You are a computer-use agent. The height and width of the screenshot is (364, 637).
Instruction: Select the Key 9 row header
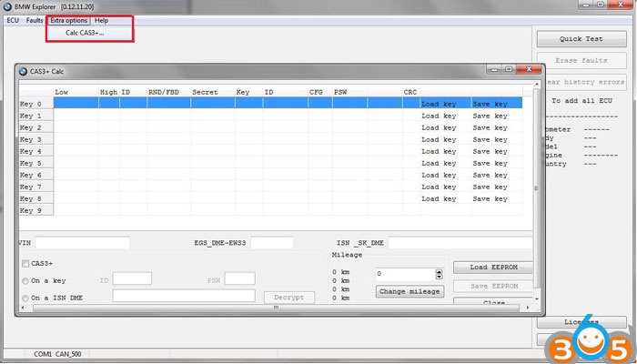[x=36, y=210]
